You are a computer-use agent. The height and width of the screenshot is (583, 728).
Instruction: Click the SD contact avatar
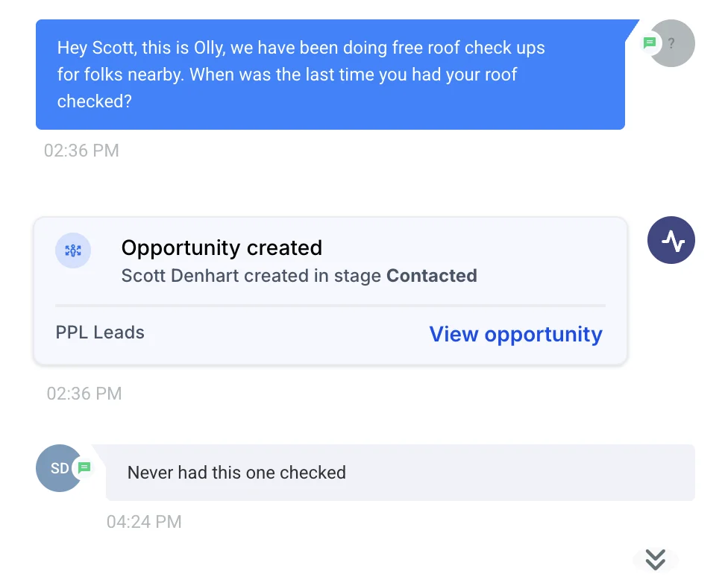(x=57, y=468)
